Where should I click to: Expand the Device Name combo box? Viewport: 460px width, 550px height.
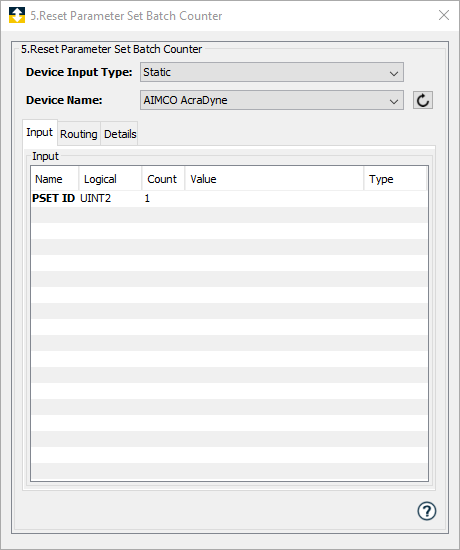click(x=272, y=100)
